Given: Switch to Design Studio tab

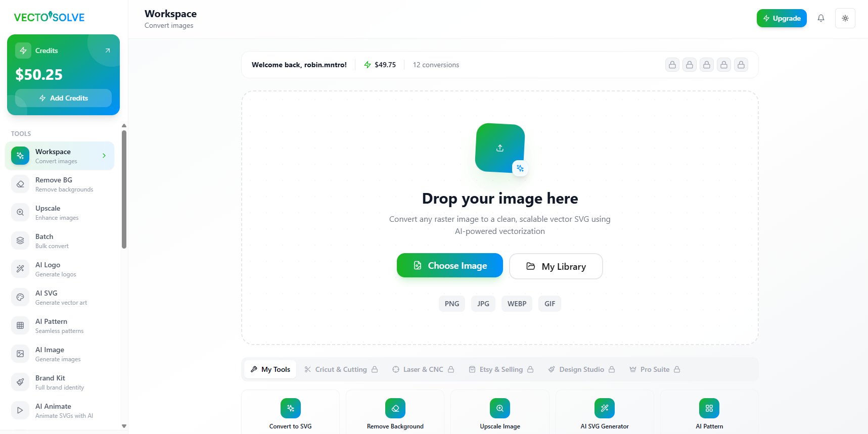Looking at the screenshot, I should (582, 369).
